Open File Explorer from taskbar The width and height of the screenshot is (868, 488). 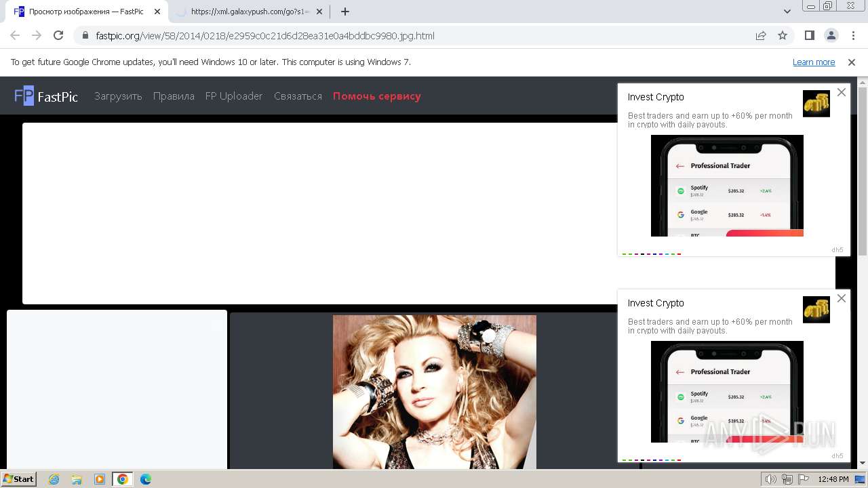[77, 479]
